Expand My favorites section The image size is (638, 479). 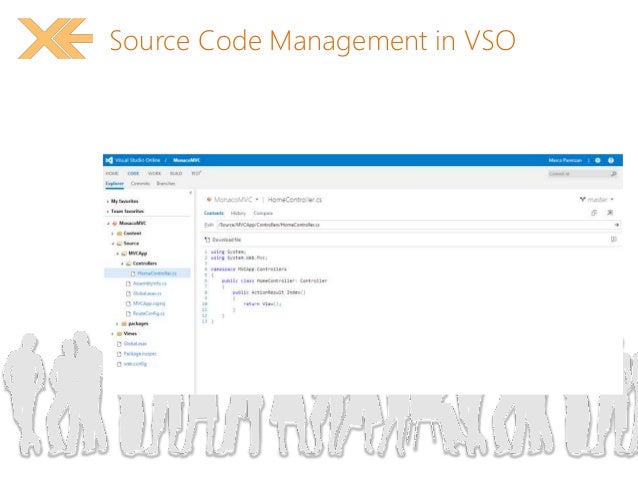pos(108,201)
